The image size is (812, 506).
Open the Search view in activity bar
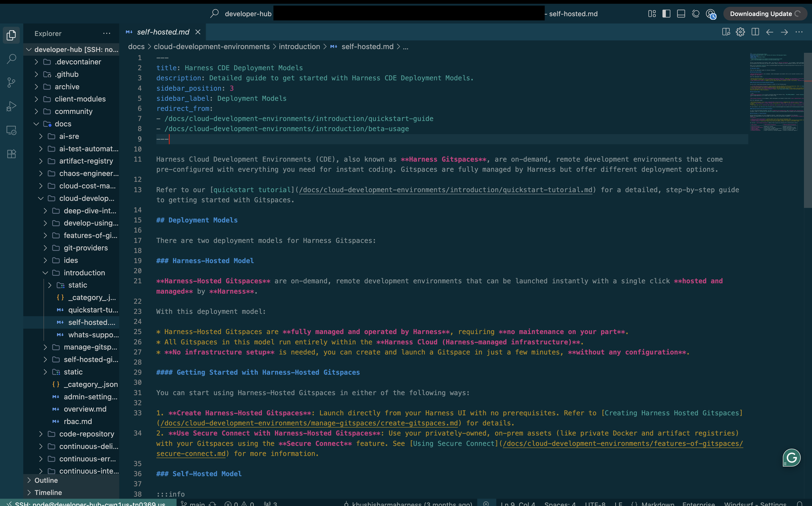pyautogui.click(x=11, y=59)
